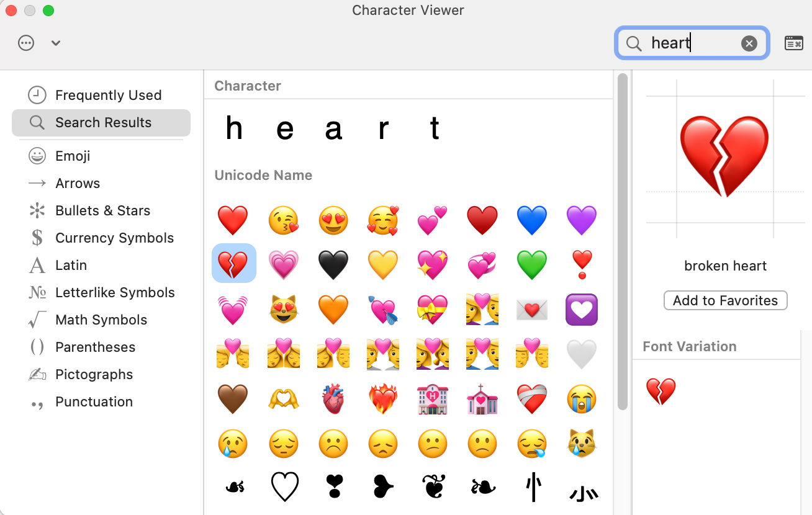The height and width of the screenshot is (515, 812).
Task: Select the black heart emoji
Action: [x=333, y=265]
